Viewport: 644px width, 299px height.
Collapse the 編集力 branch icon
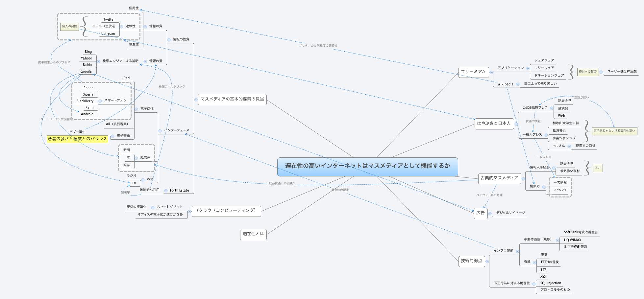[544, 188]
